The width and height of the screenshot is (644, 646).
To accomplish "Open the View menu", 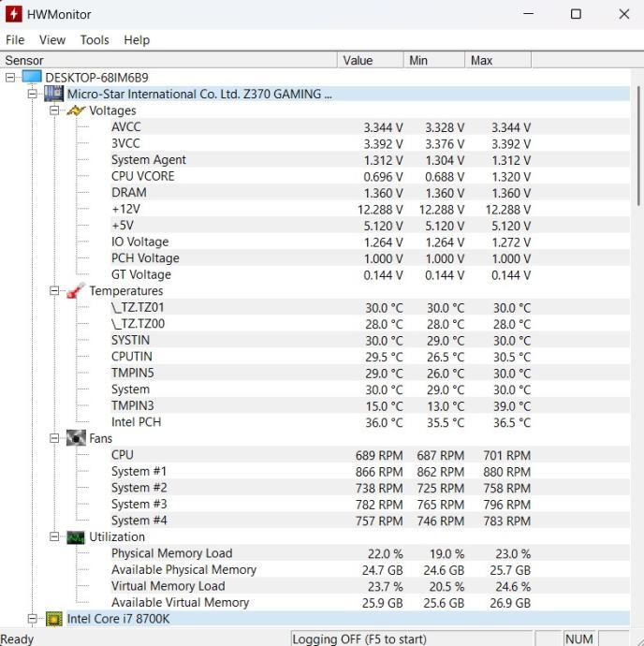I will click(x=52, y=40).
